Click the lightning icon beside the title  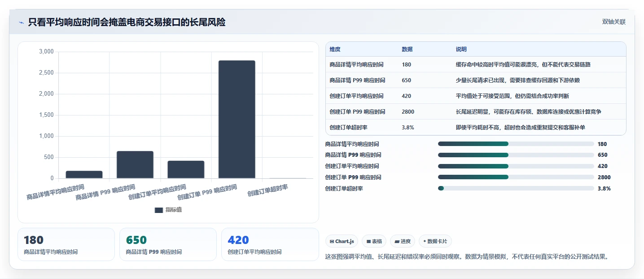(21, 22)
